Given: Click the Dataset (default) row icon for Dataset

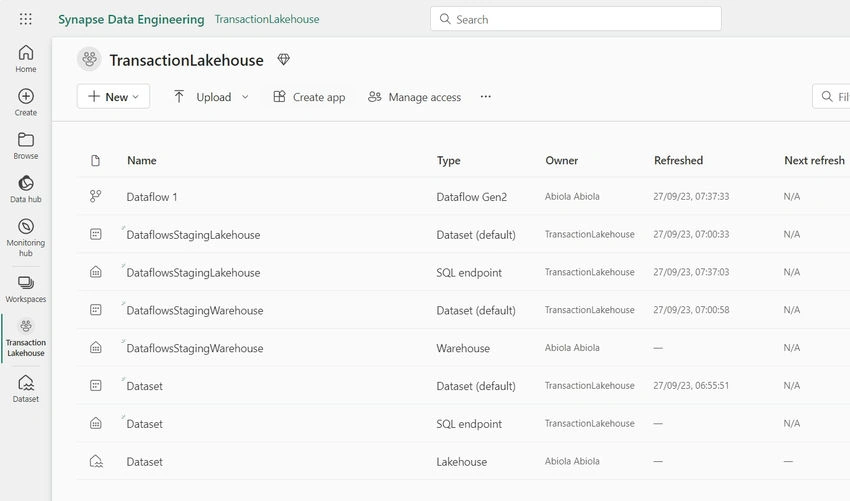Looking at the screenshot, I should pyautogui.click(x=95, y=386).
